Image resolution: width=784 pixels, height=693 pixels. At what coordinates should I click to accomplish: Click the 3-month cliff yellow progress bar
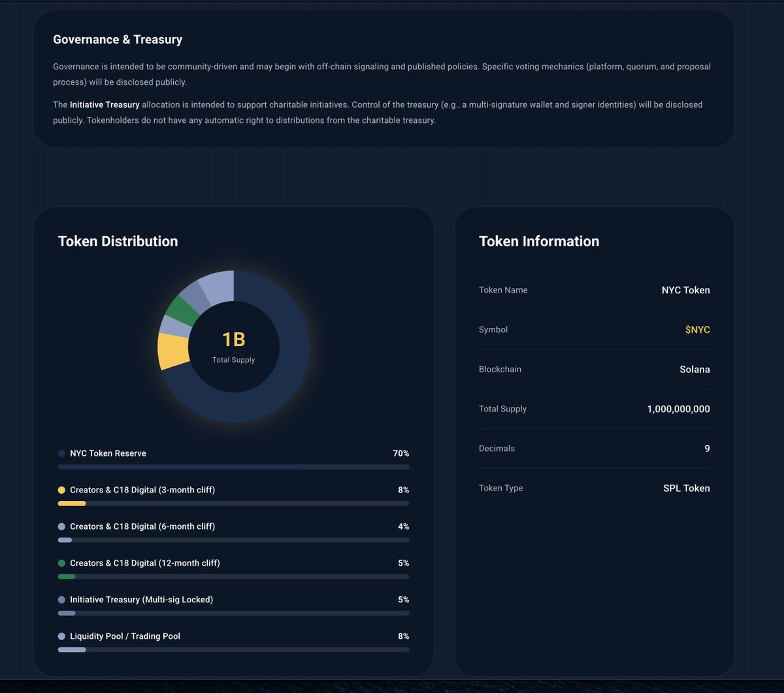pyautogui.click(x=72, y=504)
